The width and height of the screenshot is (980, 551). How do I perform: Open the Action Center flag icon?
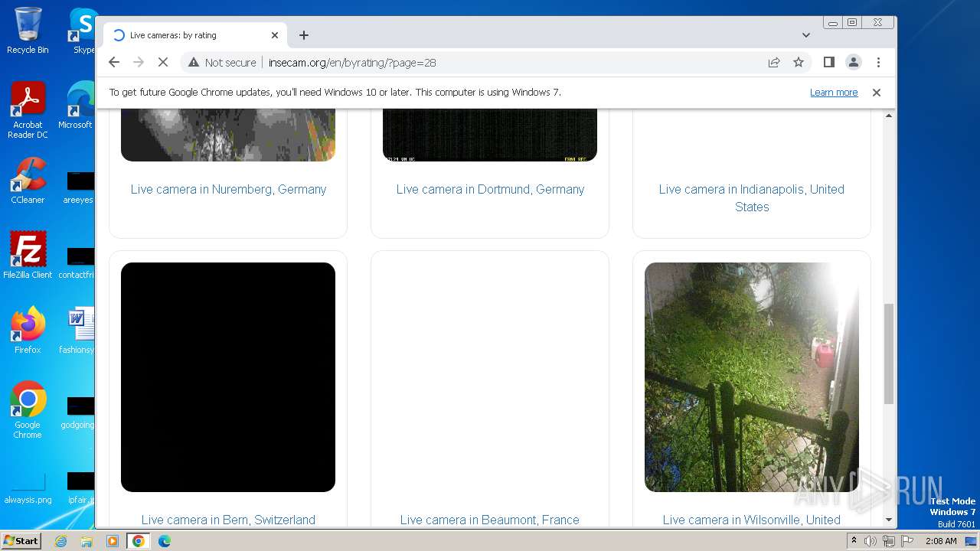point(906,541)
